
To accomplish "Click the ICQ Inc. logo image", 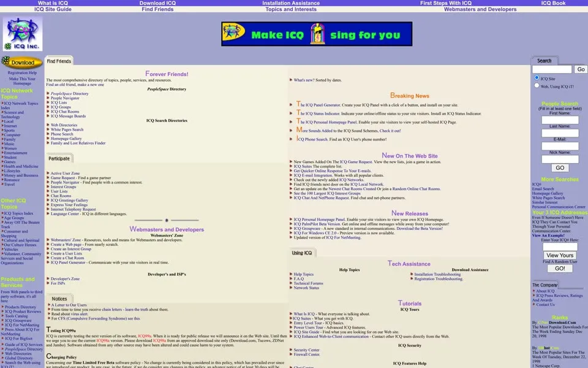I will coord(23,34).
